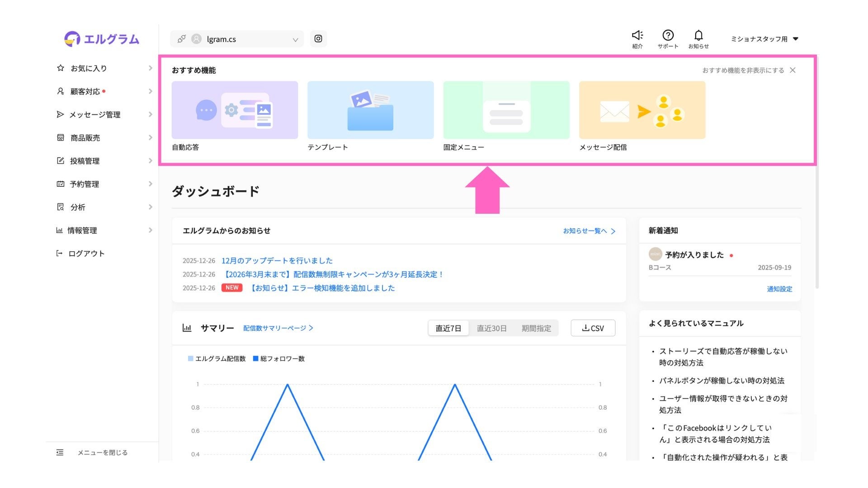
Task: Click the 自動応答 feature thumbnail
Action: 235,110
